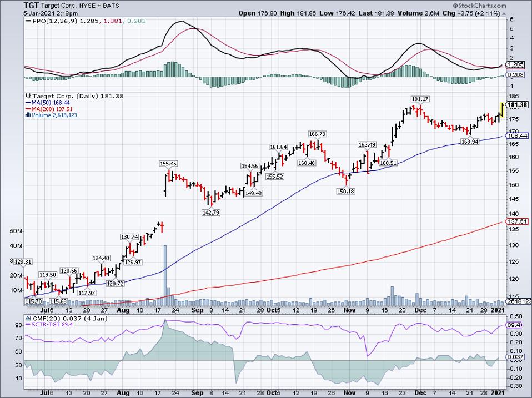Click the TGT ticker symbol in the header
The height and width of the screenshot is (398, 532).
pyautogui.click(x=31, y=6)
